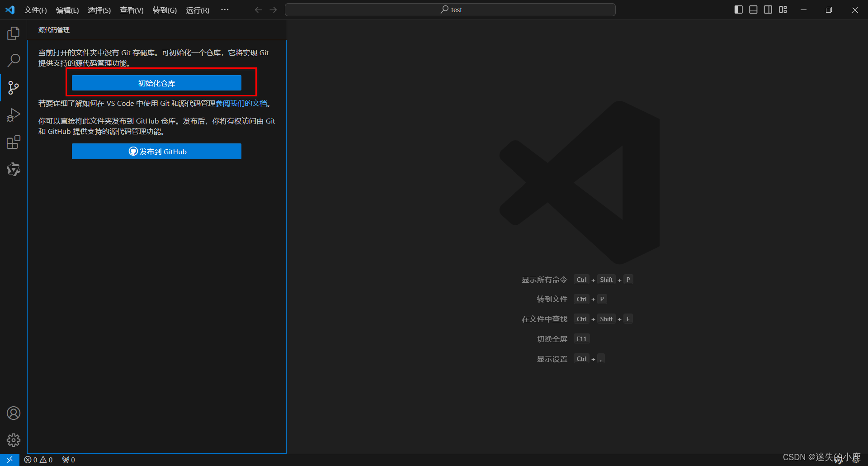
Task: Toggle primary side bar layout icon
Action: point(739,10)
